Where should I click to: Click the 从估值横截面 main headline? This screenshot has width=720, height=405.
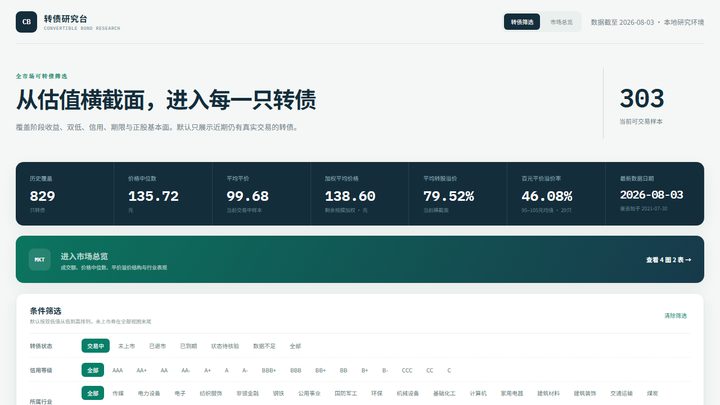(x=166, y=100)
